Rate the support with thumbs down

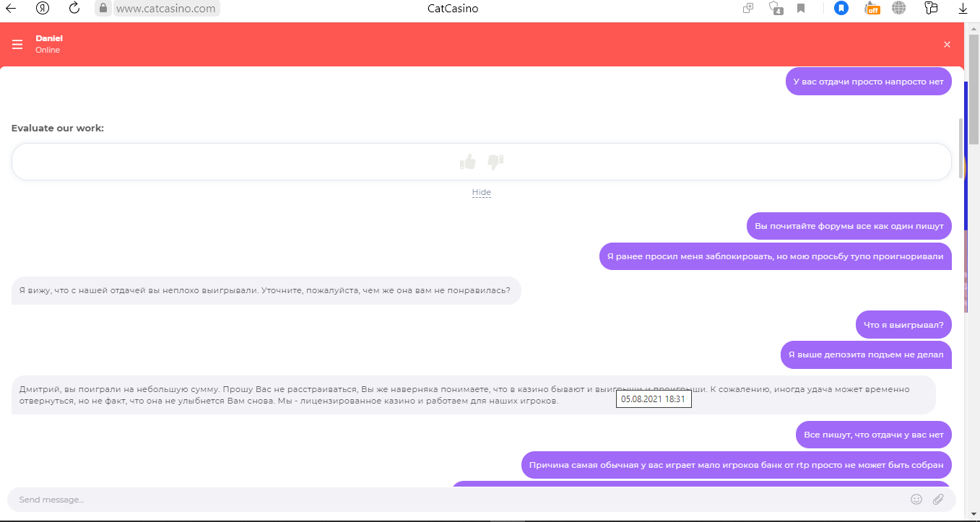click(495, 162)
